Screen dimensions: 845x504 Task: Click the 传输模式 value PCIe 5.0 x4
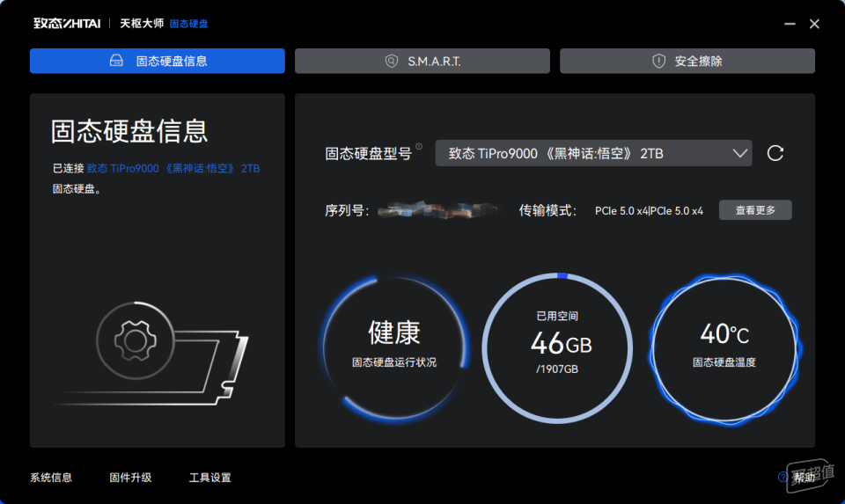649,211
